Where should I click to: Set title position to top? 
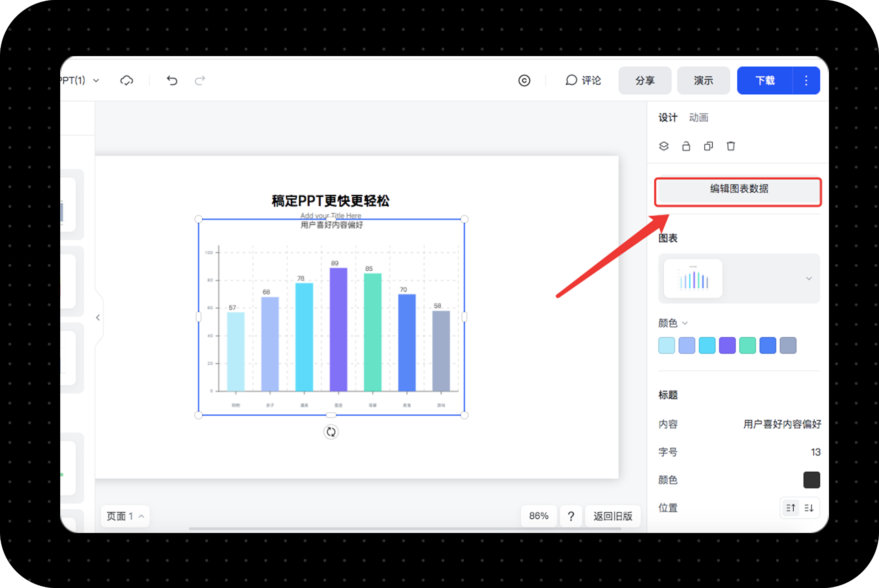[791, 508]
